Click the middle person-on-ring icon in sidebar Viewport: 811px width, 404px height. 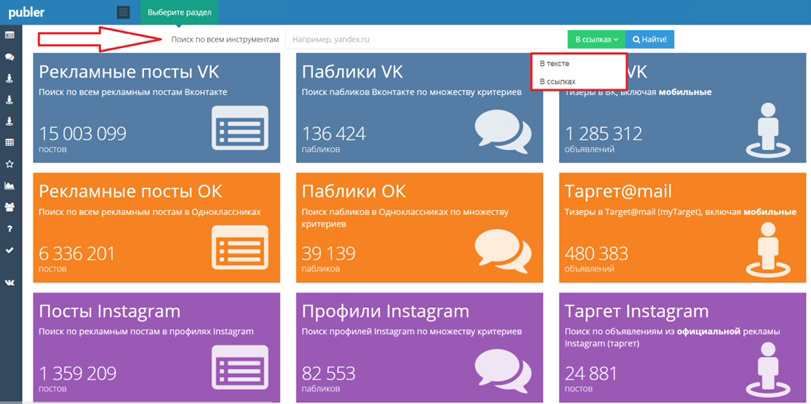coord(9,99)
